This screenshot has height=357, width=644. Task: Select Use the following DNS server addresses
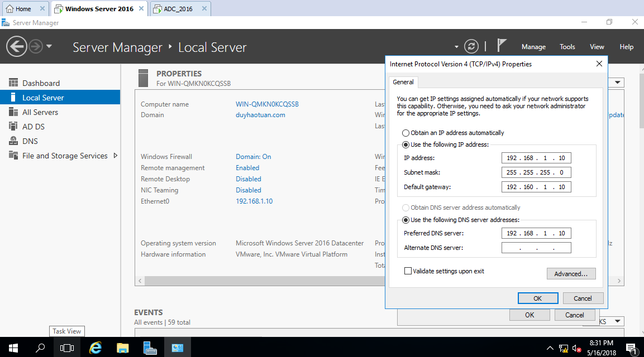pos(406,220)
